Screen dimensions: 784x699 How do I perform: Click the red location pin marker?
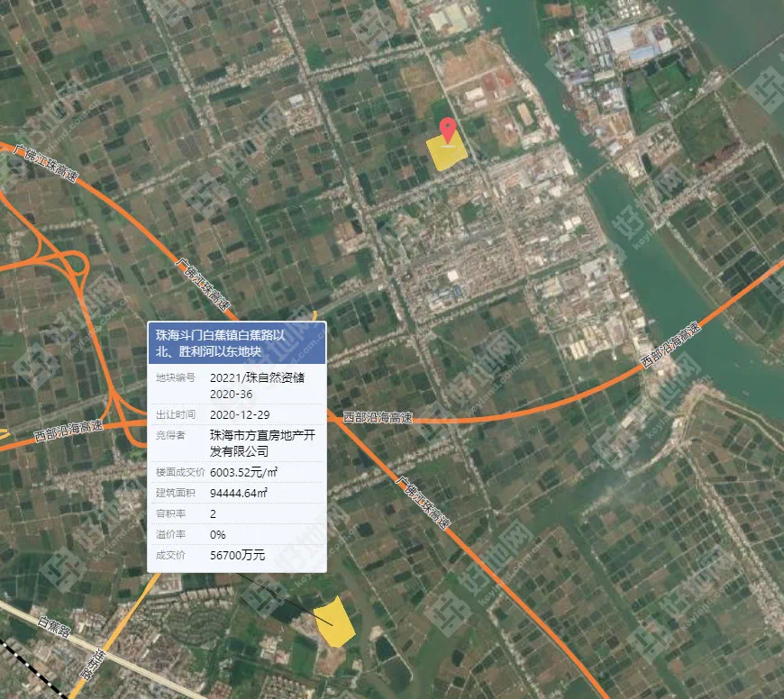pos(448,130)
